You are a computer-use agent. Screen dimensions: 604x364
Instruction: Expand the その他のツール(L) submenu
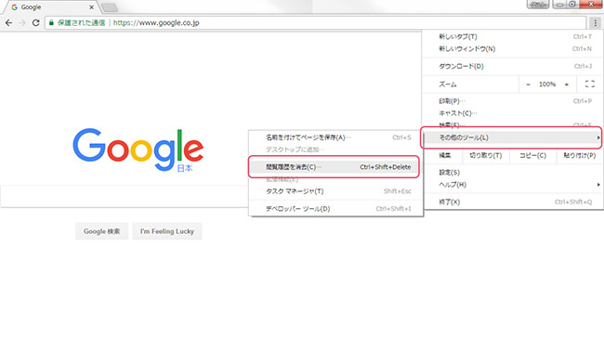pyautogui.click(x=513, y=137)
